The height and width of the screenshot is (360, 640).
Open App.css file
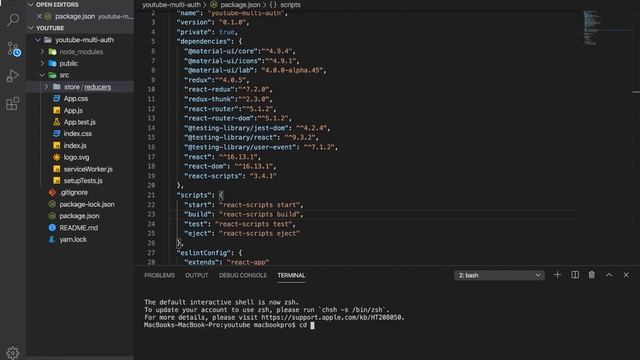76,98
